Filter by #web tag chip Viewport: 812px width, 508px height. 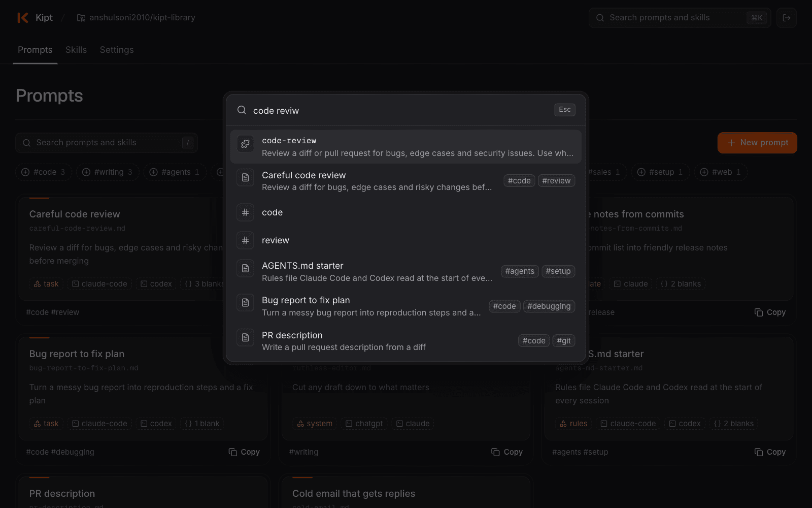click(721, 172)
